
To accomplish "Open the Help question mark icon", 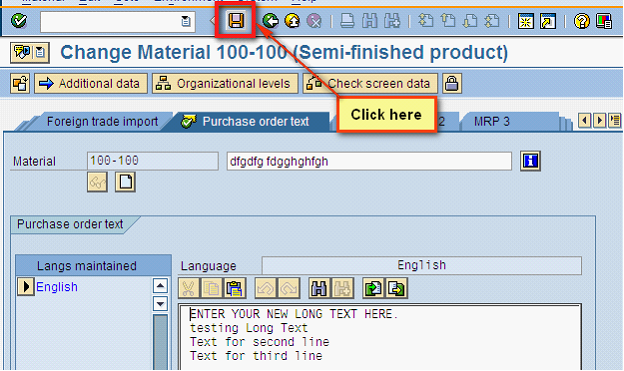I will (x=581, y=21).
